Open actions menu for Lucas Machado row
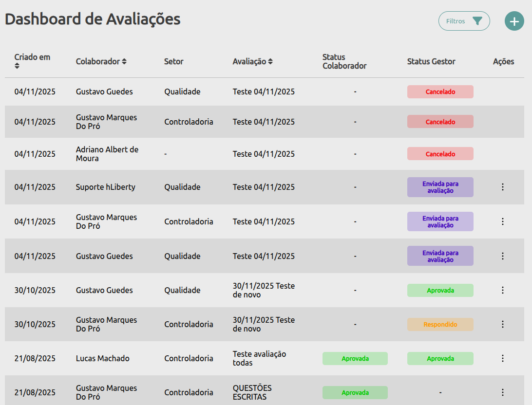The image size is (532, 405). [503, 358]
